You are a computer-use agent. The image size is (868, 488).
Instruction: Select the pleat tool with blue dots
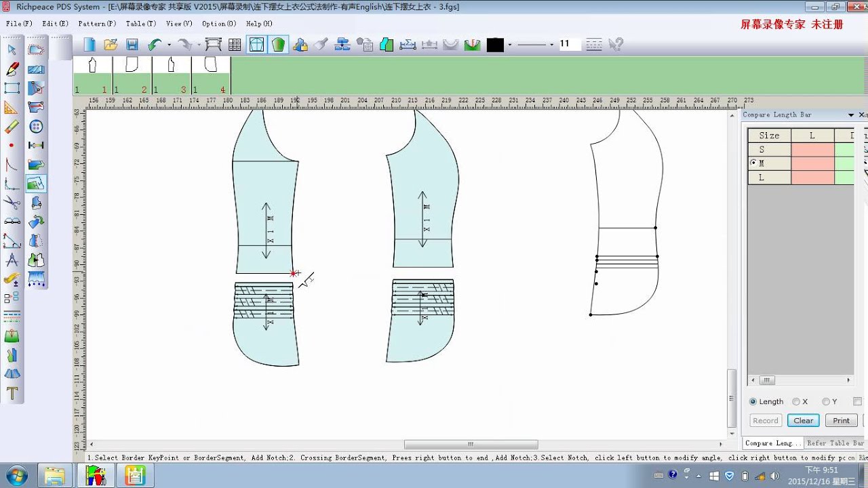click(36, 279)
